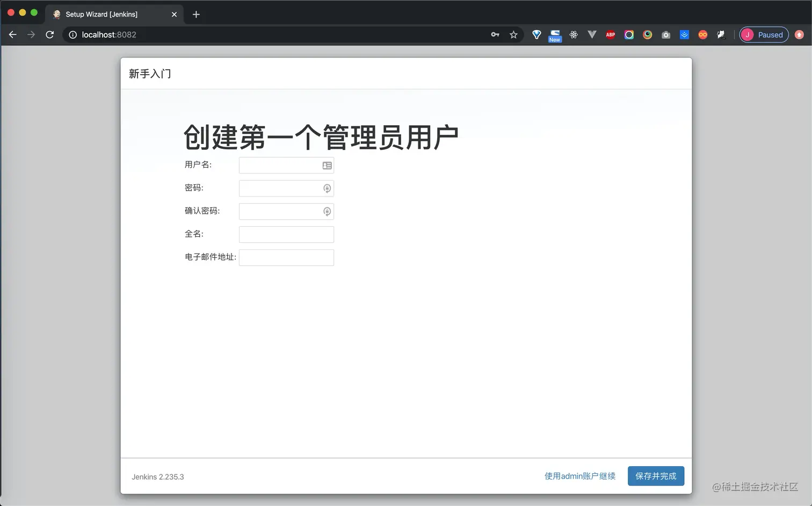
Task: Open the Paused profile button
Action: tap(764, 34)
